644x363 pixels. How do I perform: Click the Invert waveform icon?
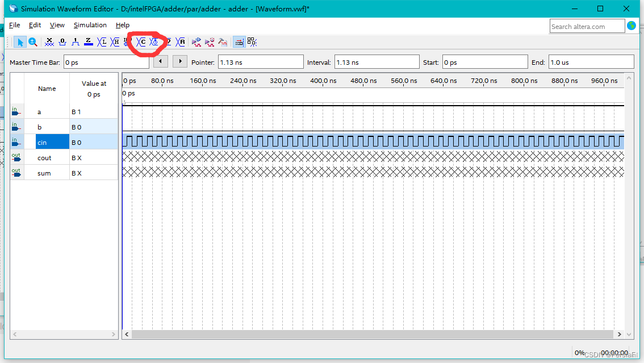pos(127,42)
